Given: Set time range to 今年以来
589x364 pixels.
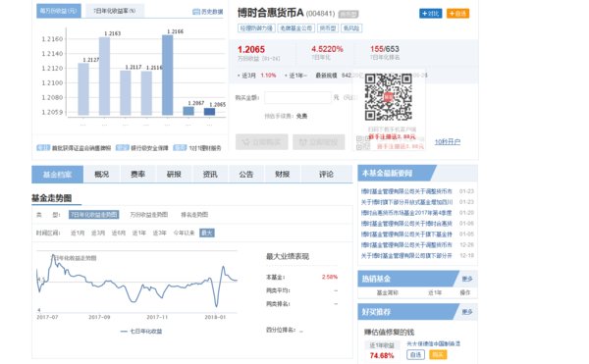Looking at the screenshot, I should [184, 234].
